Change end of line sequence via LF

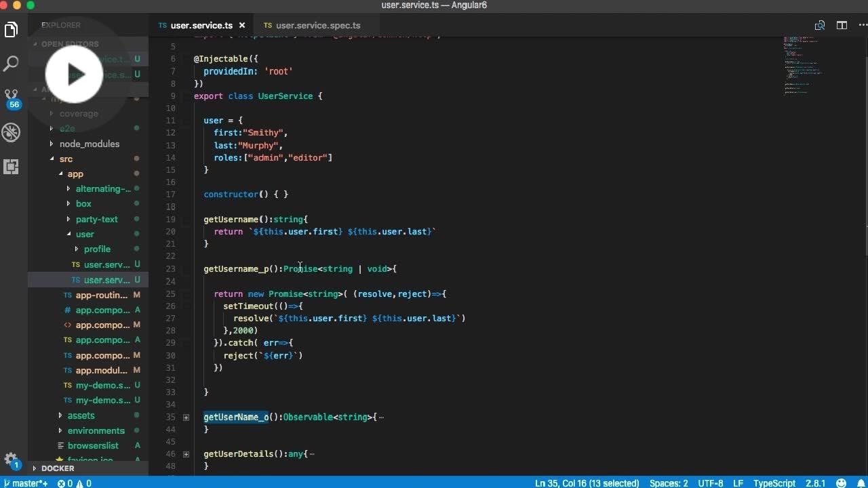[x=738, y=483]
